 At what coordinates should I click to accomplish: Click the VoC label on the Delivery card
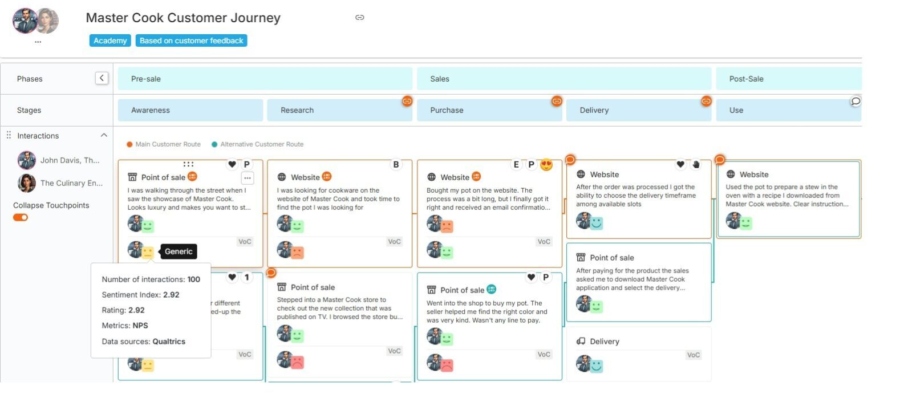tap(693, 355)
